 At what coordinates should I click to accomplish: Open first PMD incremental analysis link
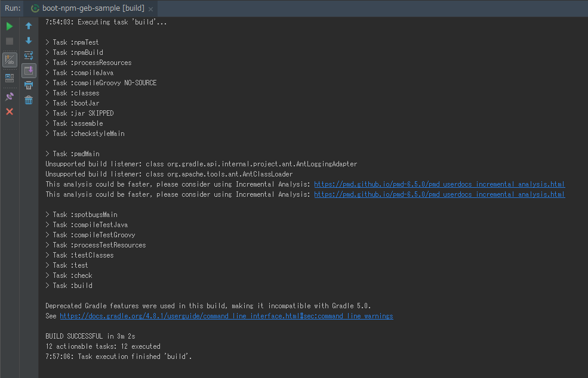[x=439, y=184]
